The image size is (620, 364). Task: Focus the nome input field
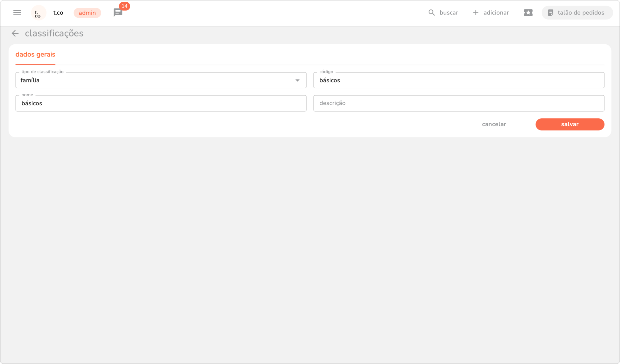[161, 103]
